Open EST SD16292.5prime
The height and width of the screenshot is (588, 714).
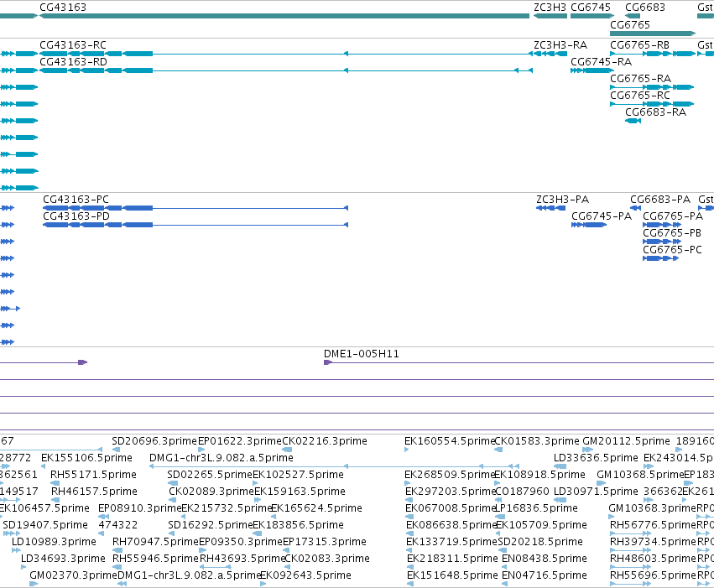210,526
